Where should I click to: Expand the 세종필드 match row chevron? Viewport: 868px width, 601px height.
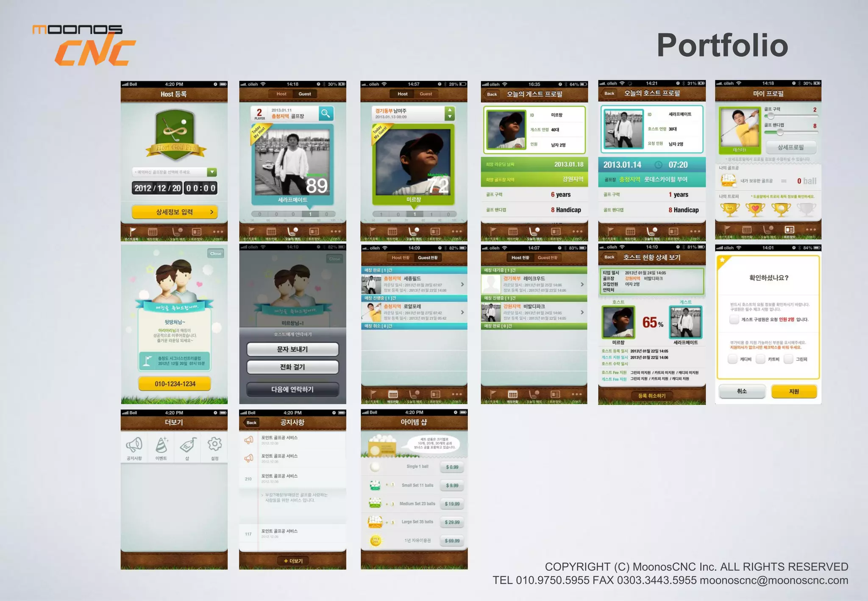pyautogui.click(x=462, y=284)
